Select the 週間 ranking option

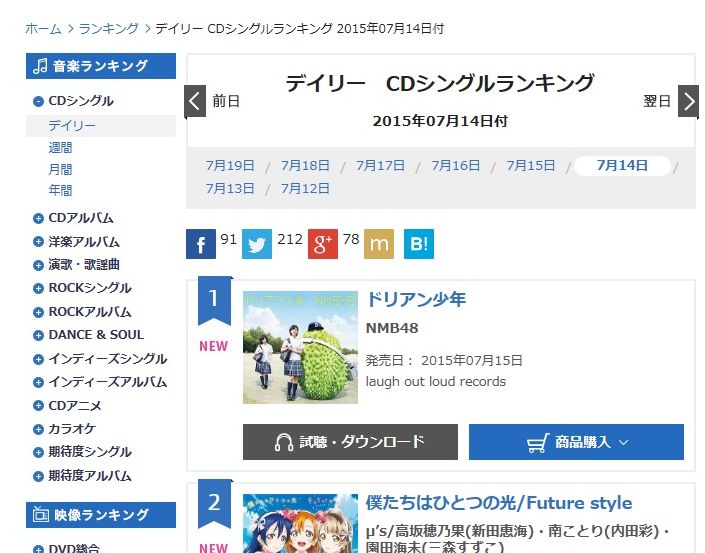pos(60,147)
